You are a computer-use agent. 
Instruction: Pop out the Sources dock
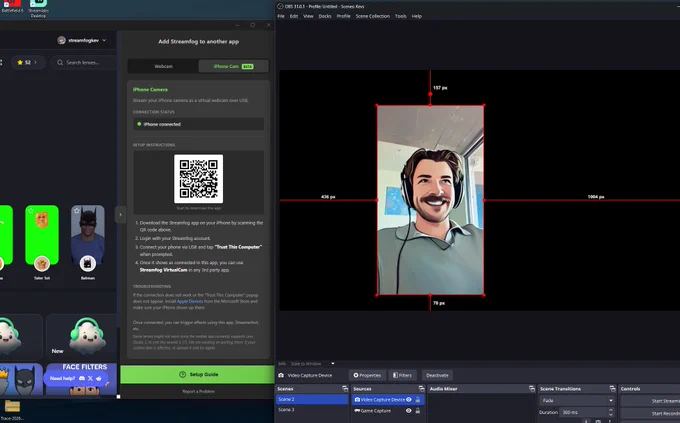click(x=421, y=389)
